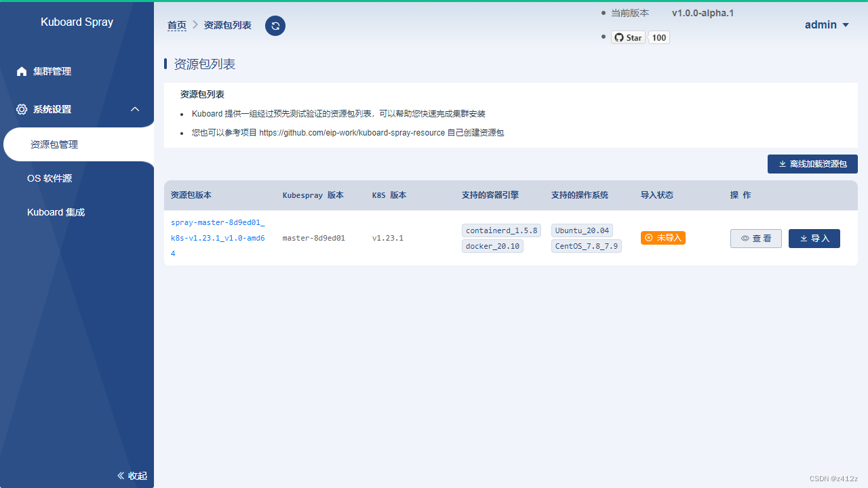Click the refresh icon next to breadcrumb
This screenshot has width=868, height=488.
(275, 25)
